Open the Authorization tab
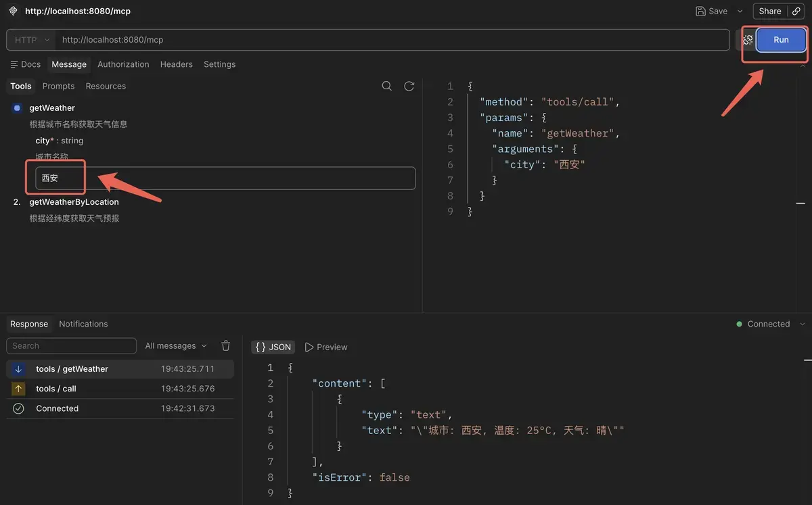Screen dimensions: 812x505 (123, 64)
